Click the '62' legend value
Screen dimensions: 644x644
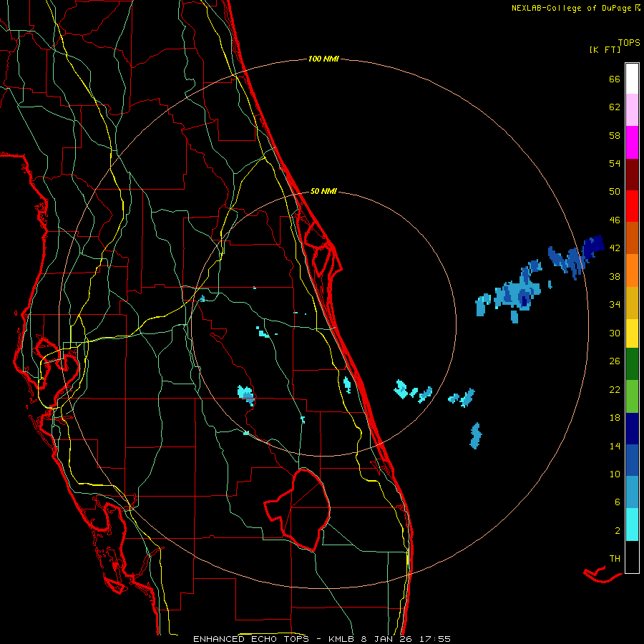615,107
